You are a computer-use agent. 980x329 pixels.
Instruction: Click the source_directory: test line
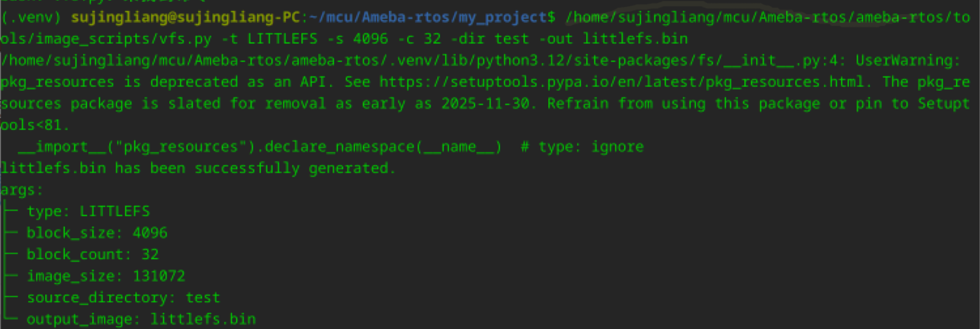[123, 298]
